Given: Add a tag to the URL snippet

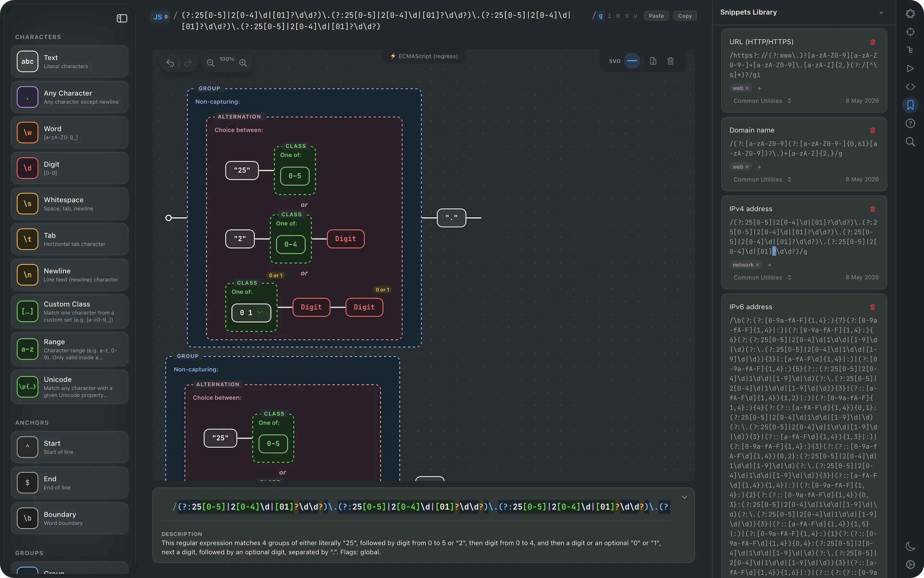Looking at the screenshot, I should [759, 88].
